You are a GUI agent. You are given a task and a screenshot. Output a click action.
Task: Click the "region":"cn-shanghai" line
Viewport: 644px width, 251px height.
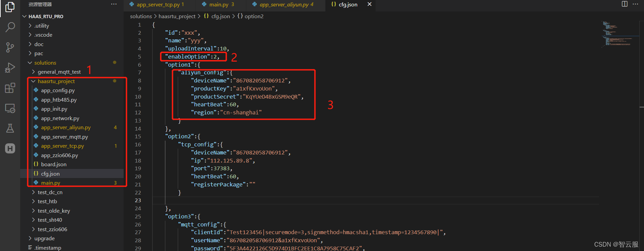226,112
